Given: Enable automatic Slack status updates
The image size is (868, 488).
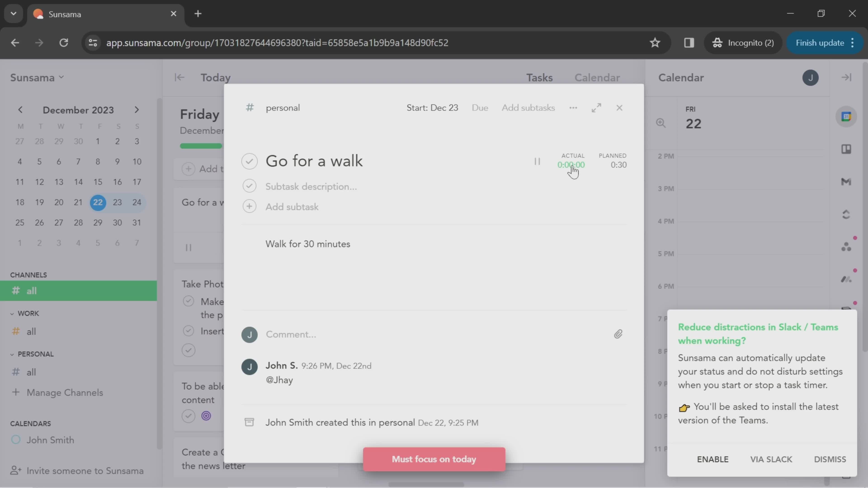Looking at the screenshot, I should pyautogui.click(x=713, y=459).
